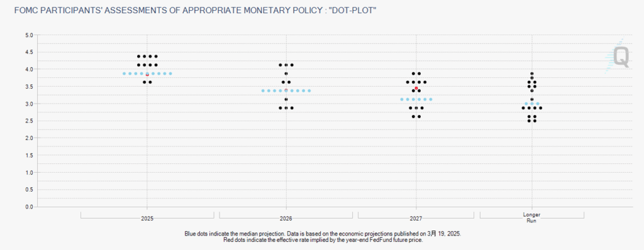Select the 5.0 y-axis tick label
644x250 pixels.
pyautogui.click(x=29, y=35)
